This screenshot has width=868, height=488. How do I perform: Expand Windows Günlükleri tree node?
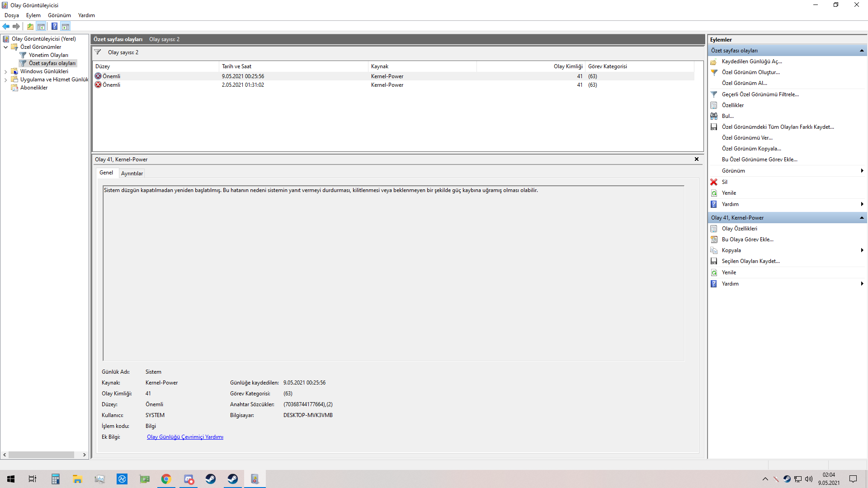pos(5,71)
